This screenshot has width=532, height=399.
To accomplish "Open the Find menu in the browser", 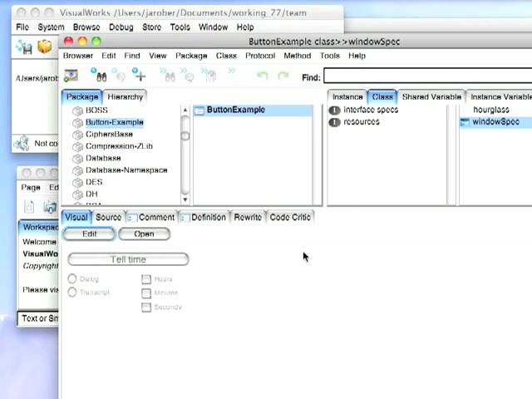I will [132, 56].
